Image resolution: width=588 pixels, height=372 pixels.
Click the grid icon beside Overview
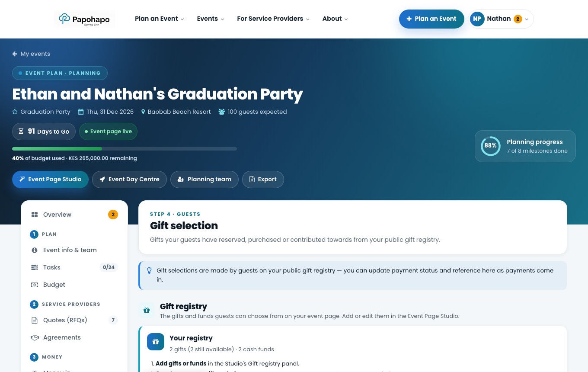tap(35, 215)
